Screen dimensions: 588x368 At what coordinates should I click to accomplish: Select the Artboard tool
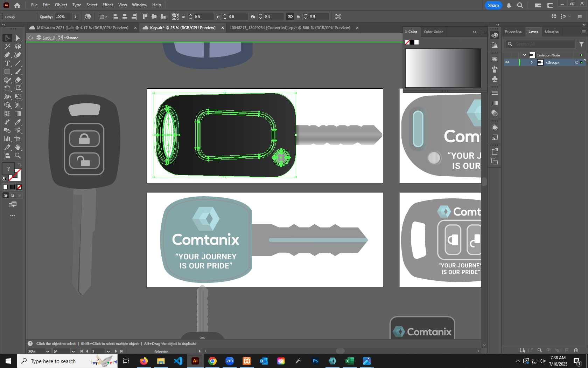18,139
